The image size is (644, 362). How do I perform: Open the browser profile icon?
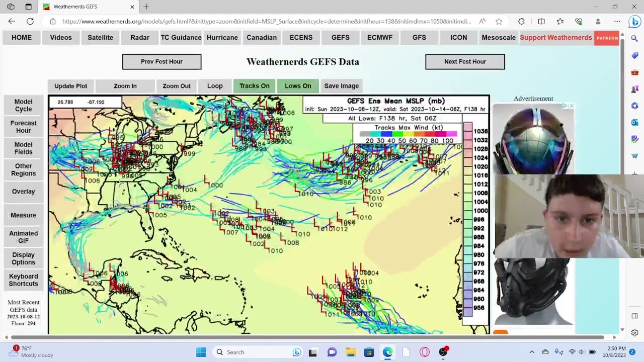[x=598, y=22]
